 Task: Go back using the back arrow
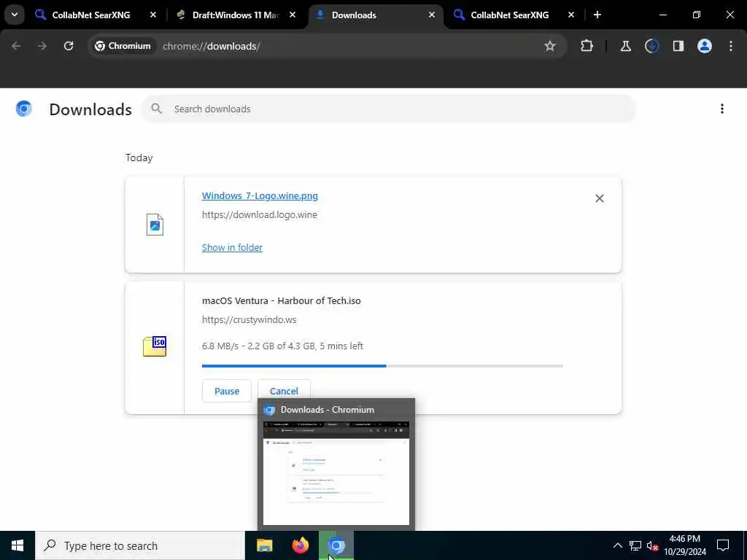click(16, 46)
